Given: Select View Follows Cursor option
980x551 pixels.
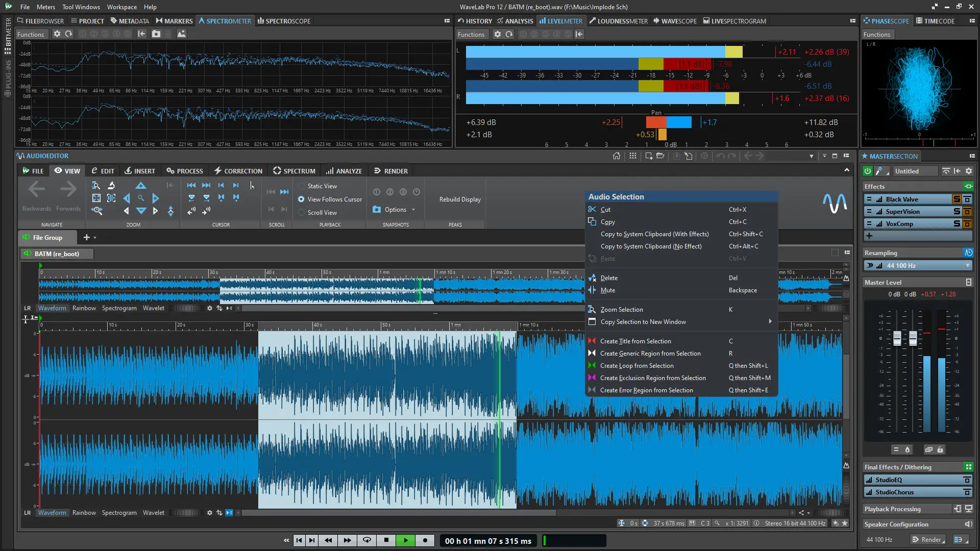Looking at the screenshot, I should click(x=302, y=199).
